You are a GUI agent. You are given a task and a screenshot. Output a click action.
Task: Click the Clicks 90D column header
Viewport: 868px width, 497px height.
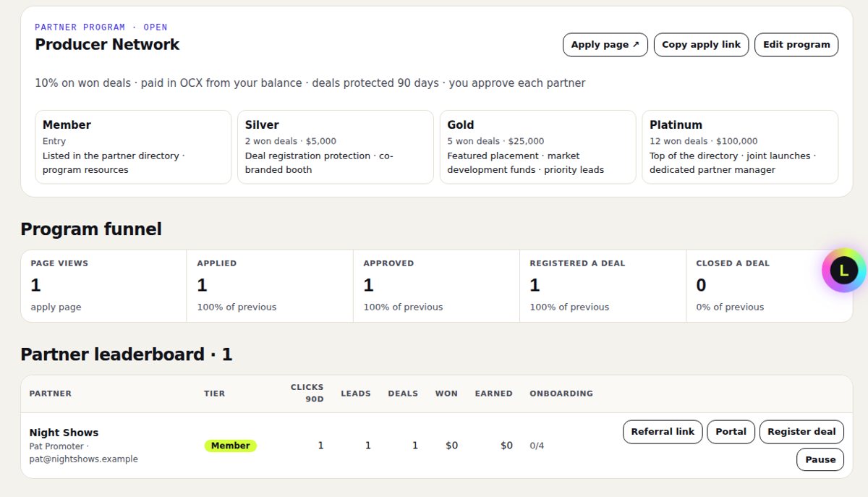click(x=307, y=394)
